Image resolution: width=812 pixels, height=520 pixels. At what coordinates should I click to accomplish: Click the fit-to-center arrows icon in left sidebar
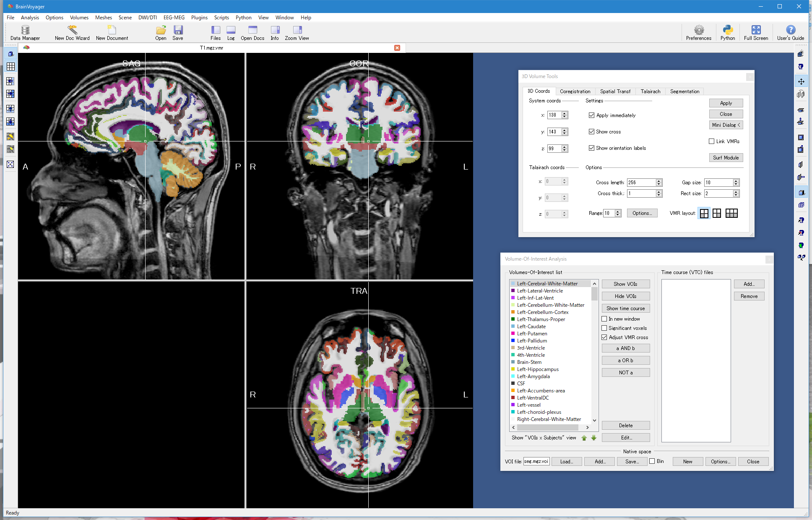coord(10,164)
